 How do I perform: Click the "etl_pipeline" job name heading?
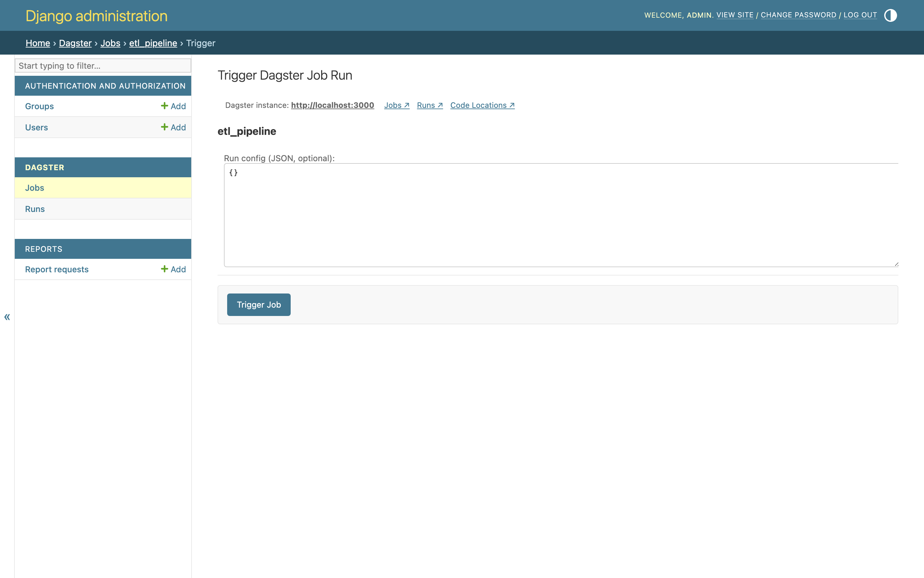click(247, 131)
